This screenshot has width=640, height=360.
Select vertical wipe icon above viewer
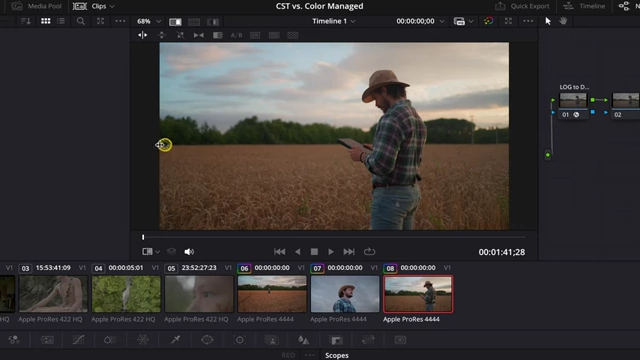[162, 35]
